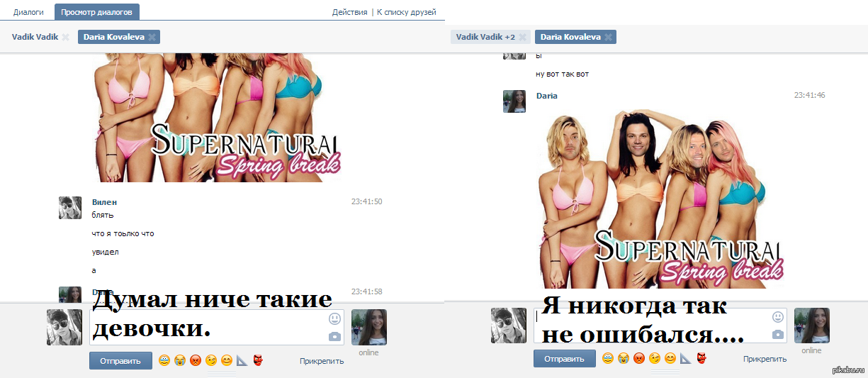The width and height of the screenshot is (868, 378).
Task: Insert cold-sweat emoji in left chat window
Action: pyautogui.click(x=164, y=360)
